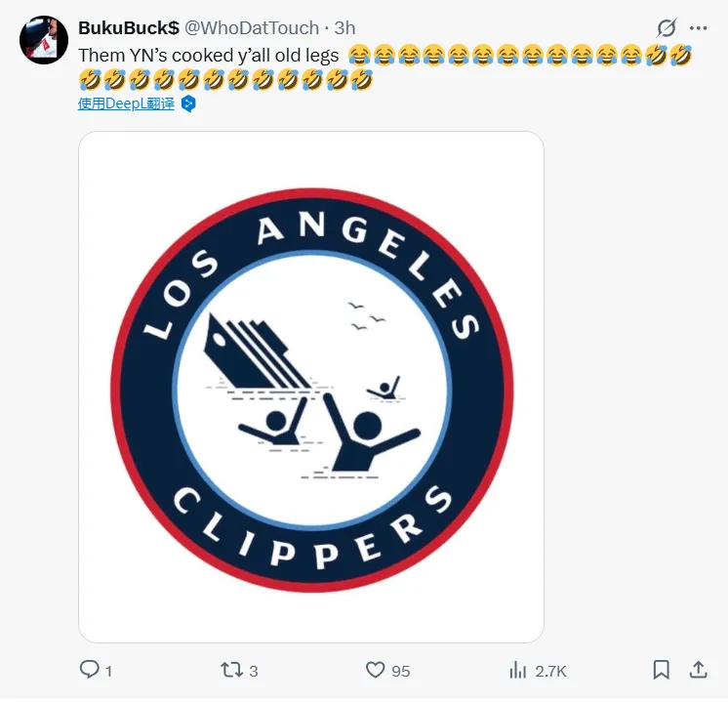Like the post with the heart icon

click(376, 670)
